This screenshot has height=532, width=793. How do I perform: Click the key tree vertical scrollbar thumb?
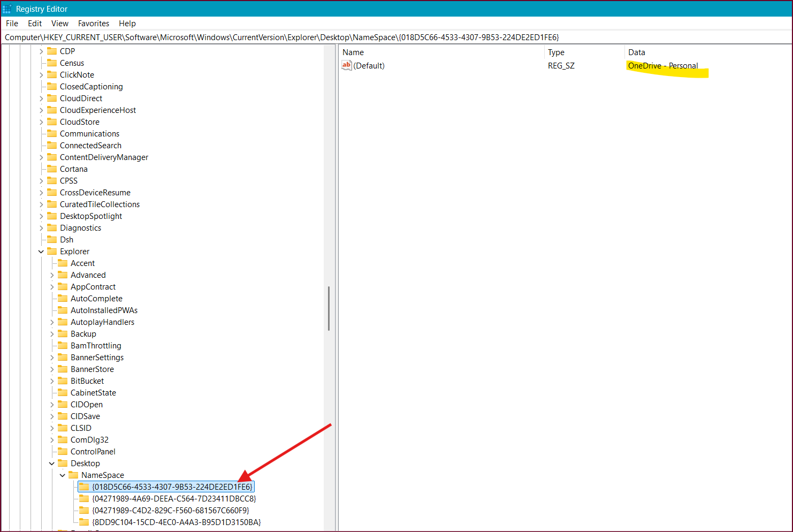pyautogui.click(x=329, y=308)
